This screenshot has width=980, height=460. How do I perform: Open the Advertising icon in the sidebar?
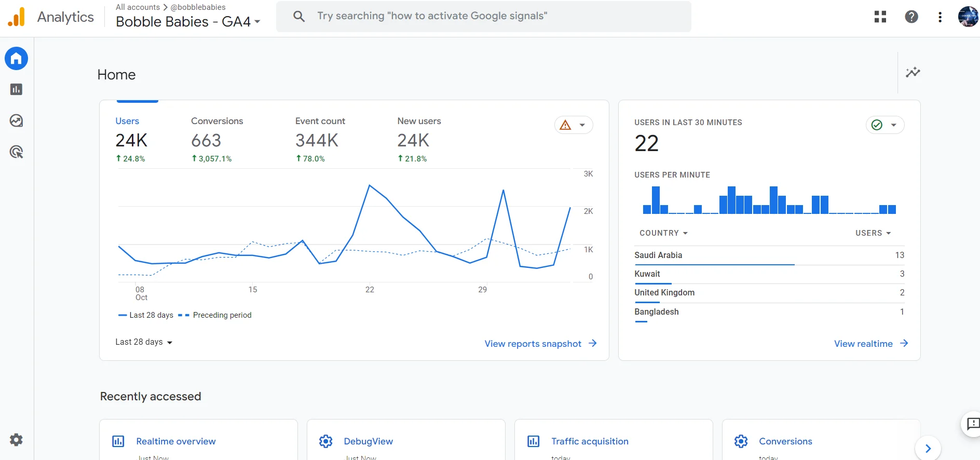[x=16, y=152]
